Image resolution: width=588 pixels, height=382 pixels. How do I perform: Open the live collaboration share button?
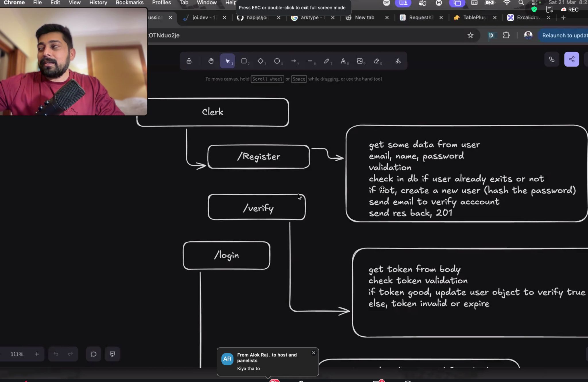[571, 59]
